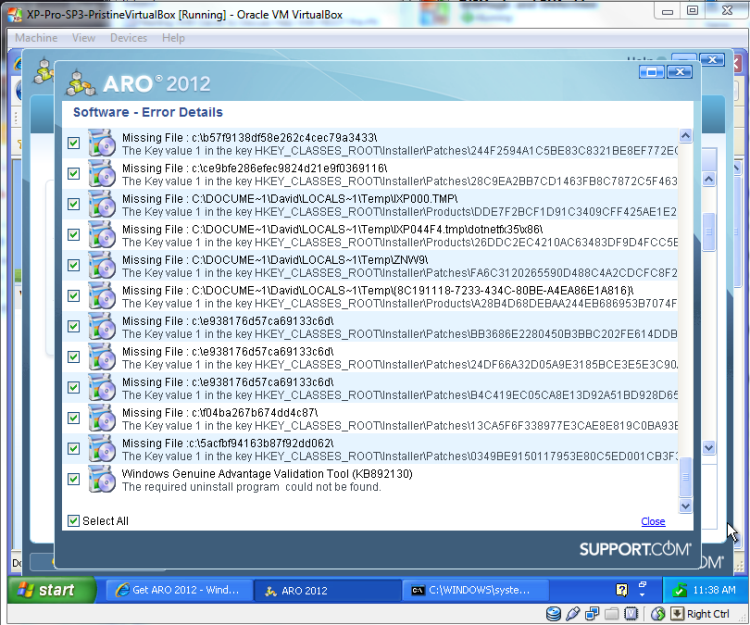Click the icon for ce9bfe286efec9824d21e9f0369116 entry
This screenshot has width=750, height=625.
tap(102, 173)
